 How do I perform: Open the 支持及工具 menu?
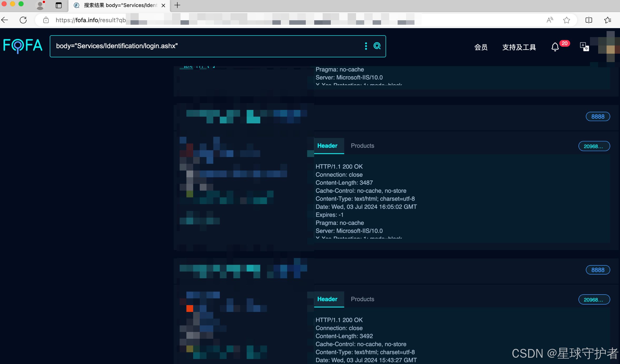click(519, 47)
